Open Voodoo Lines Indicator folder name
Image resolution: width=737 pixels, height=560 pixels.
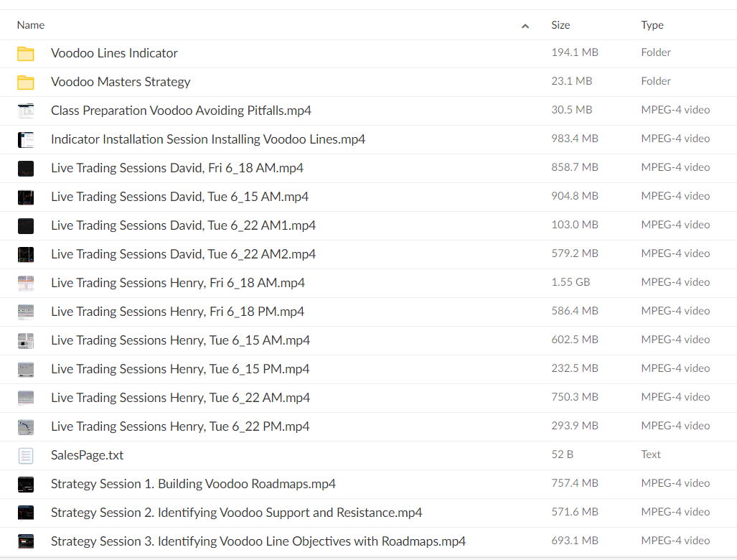coord(114,53)
